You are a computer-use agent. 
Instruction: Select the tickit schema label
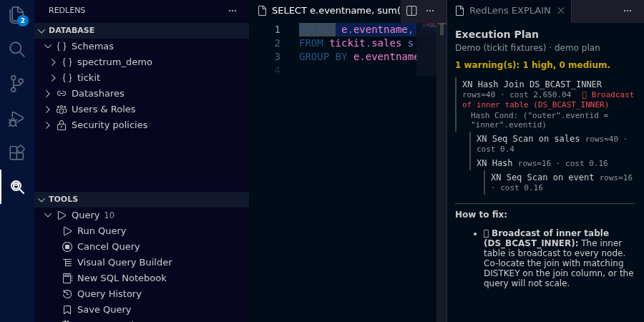point(89,77)
